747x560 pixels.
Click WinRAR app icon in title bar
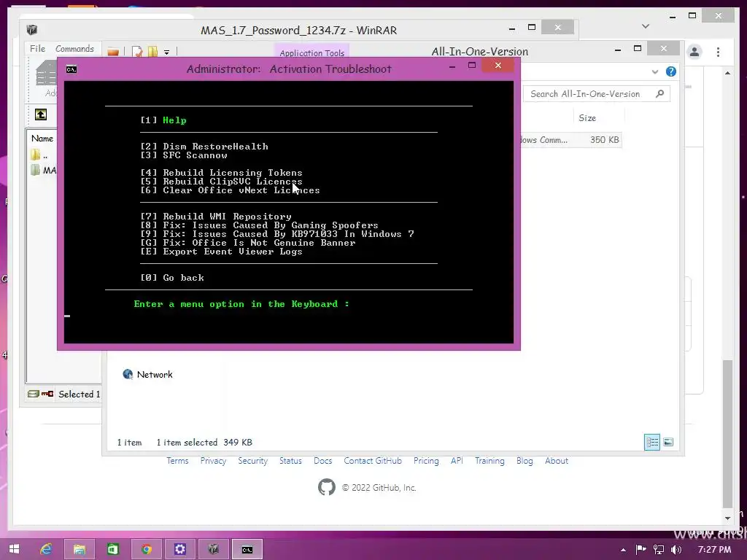pyautogui.click(x=32, y=30)
